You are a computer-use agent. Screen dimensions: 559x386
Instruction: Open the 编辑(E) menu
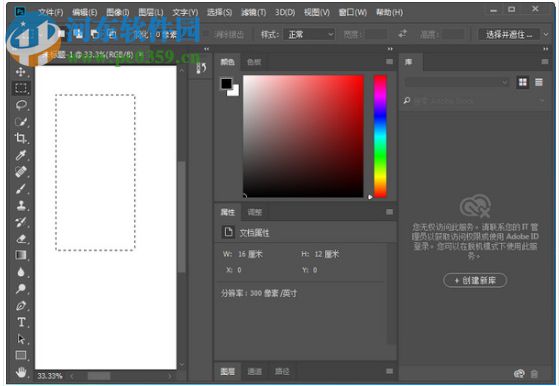(x=84, y=12)
